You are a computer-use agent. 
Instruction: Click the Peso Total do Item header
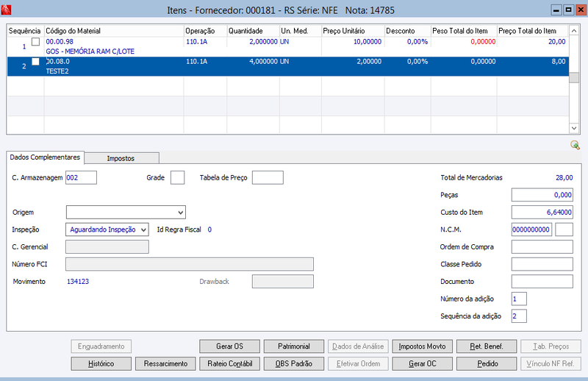tap(464, 31)
